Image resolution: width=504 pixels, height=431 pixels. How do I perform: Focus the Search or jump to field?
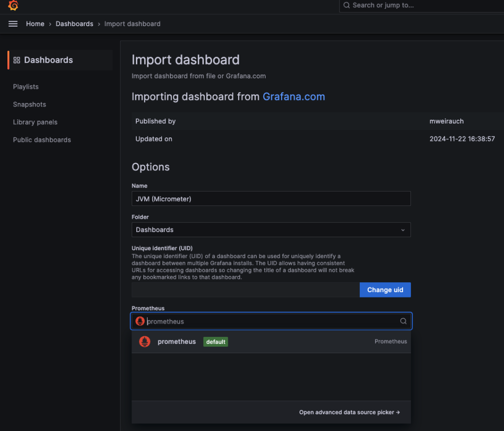[421, 5]
